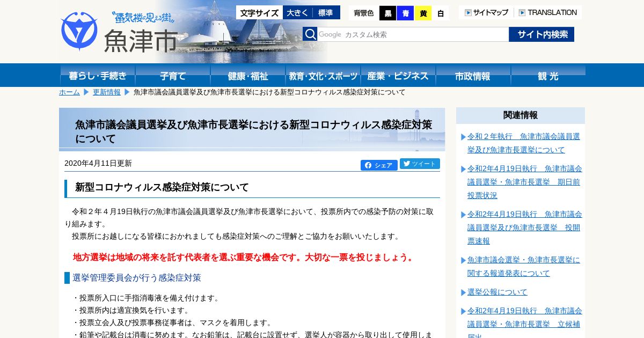Viewport: 644px width, 338px height.
Task: Go to ホーム breadcrumb link
Action: 69,92
